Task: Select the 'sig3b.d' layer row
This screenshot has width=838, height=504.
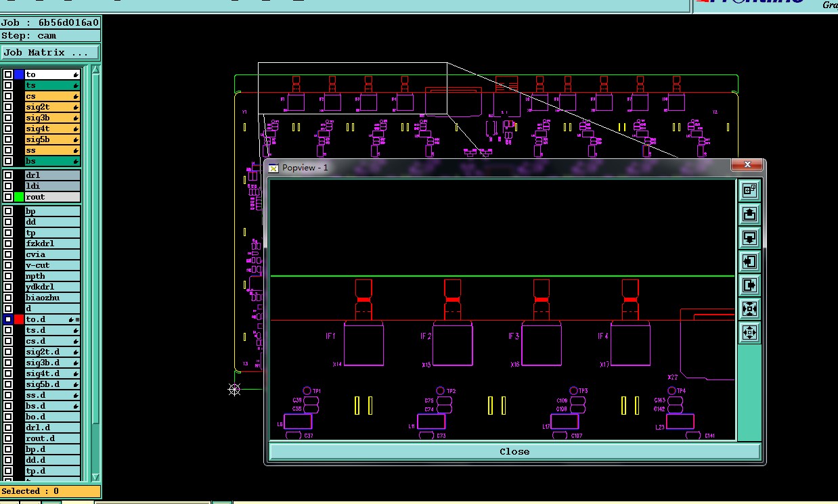Action: (x=53, y=363)
